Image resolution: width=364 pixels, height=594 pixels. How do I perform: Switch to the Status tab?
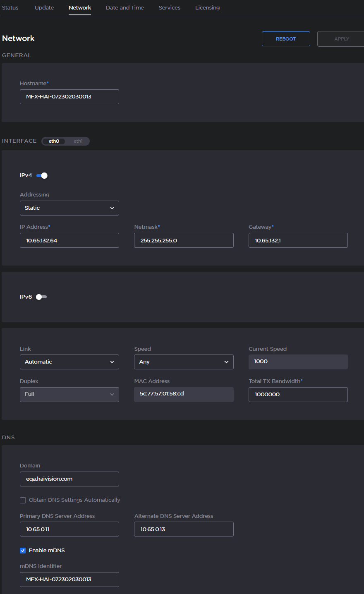(x=10, y=7)
